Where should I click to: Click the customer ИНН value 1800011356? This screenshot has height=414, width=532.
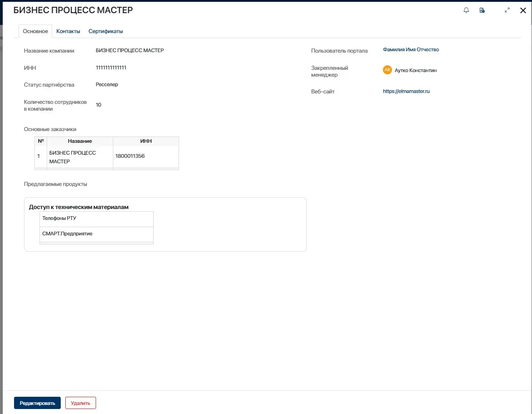pos(130,156)
